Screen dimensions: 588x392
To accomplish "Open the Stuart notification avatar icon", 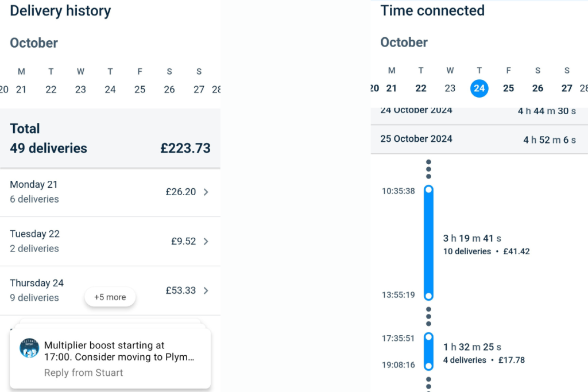I will coord(29,348).
